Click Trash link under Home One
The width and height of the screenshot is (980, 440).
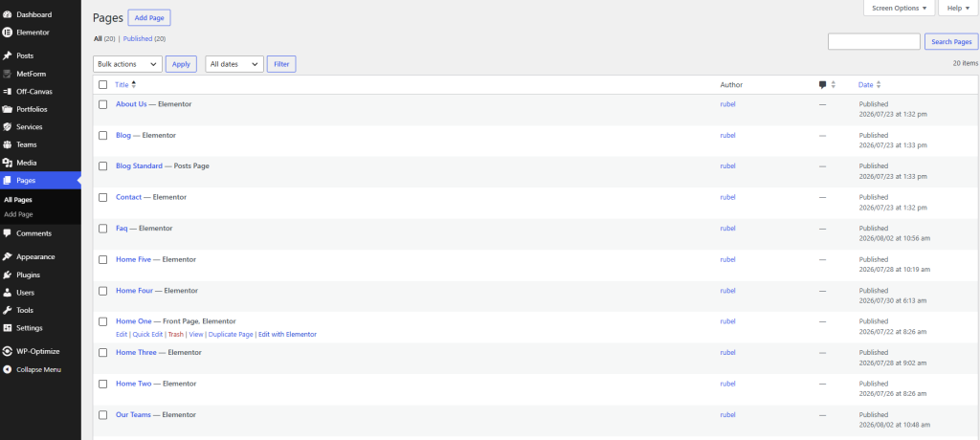pos(176,335)
